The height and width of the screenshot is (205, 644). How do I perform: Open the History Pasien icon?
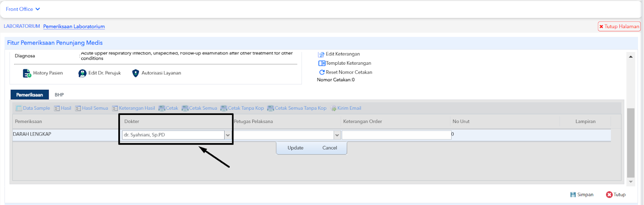(x=27, y=73)
